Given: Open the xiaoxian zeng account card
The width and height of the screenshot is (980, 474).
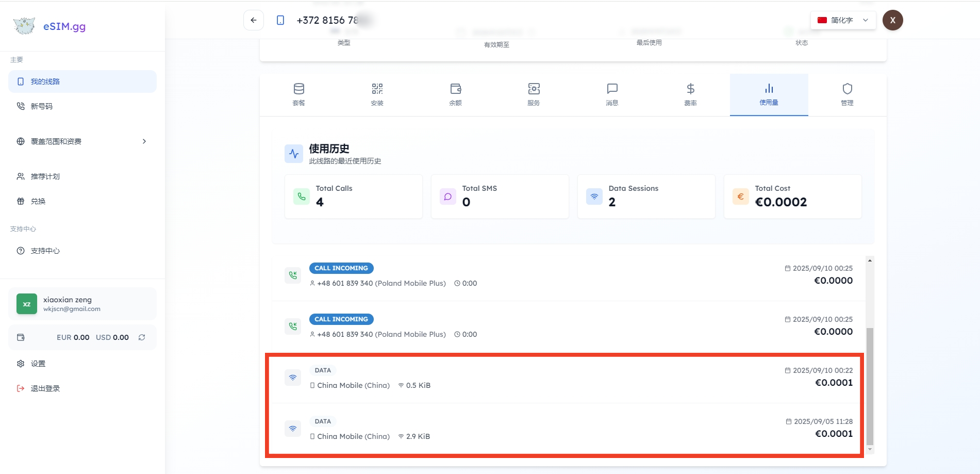Looking at the screenshot, I should coord(82,304).
